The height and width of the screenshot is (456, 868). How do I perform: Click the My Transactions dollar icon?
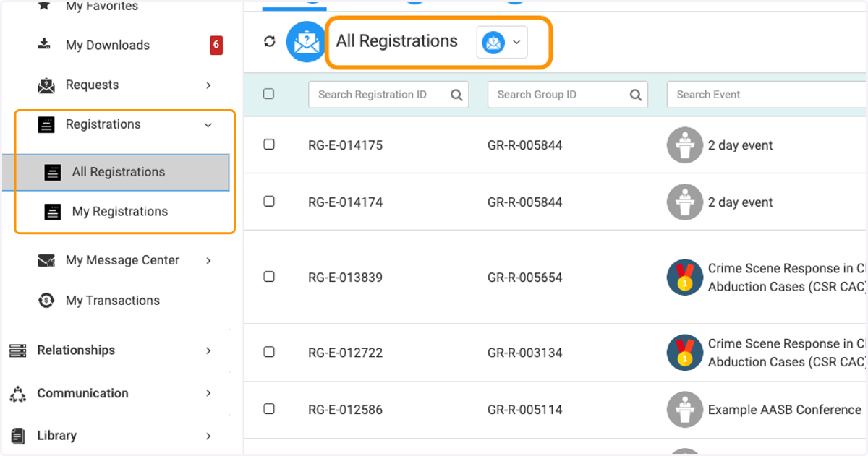[46, 300]
